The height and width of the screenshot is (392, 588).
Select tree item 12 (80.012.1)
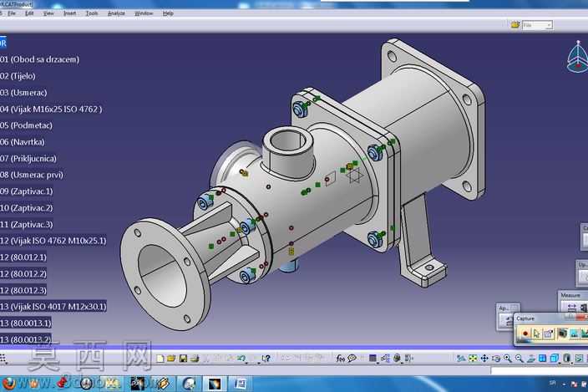[23, 257]
